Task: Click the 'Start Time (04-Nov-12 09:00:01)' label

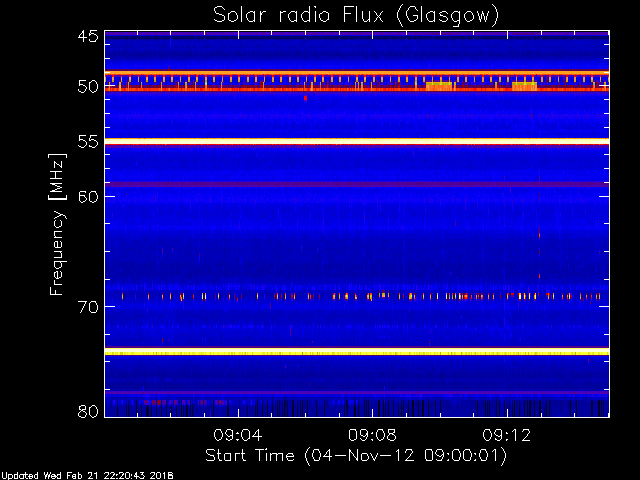Action: coord(356,456)
